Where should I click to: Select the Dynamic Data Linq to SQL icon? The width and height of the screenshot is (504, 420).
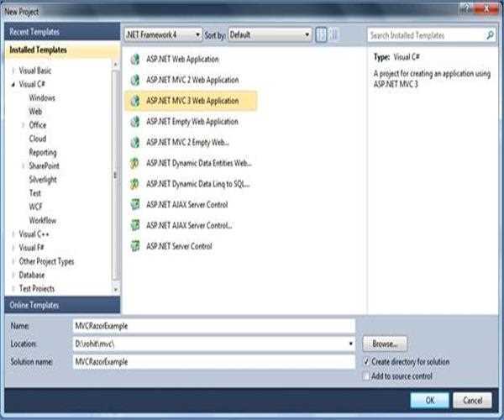pos(133,184)
